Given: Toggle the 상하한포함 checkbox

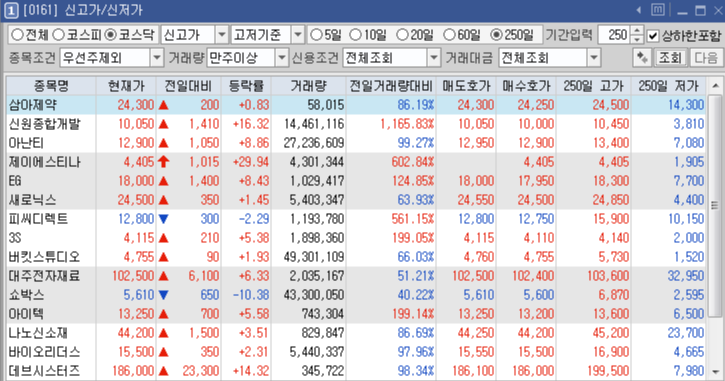Looking at the screenshot, I should (x=653, y=36).
